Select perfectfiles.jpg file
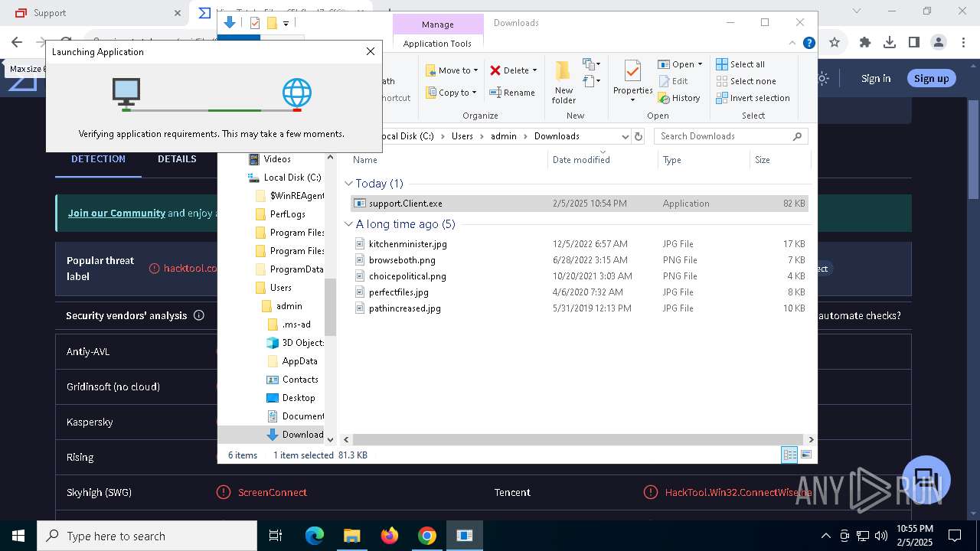 point(580,292)
